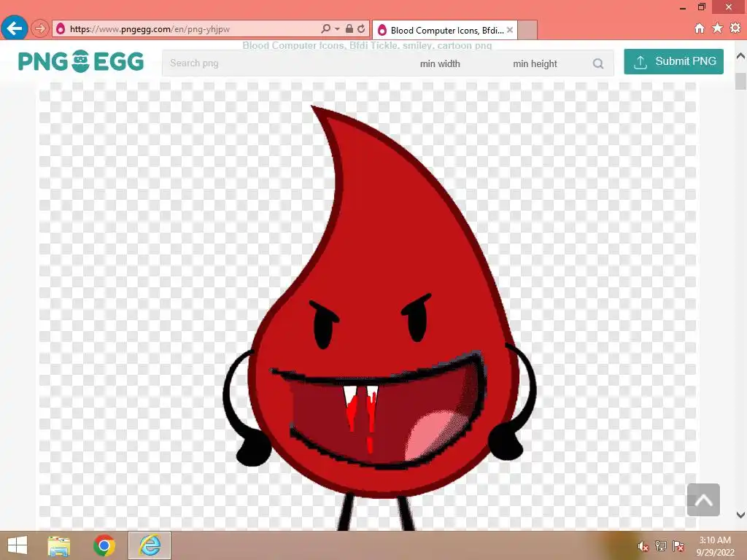
Task: Click the scrollbar up arrow
Action: [x=741, y=56]
